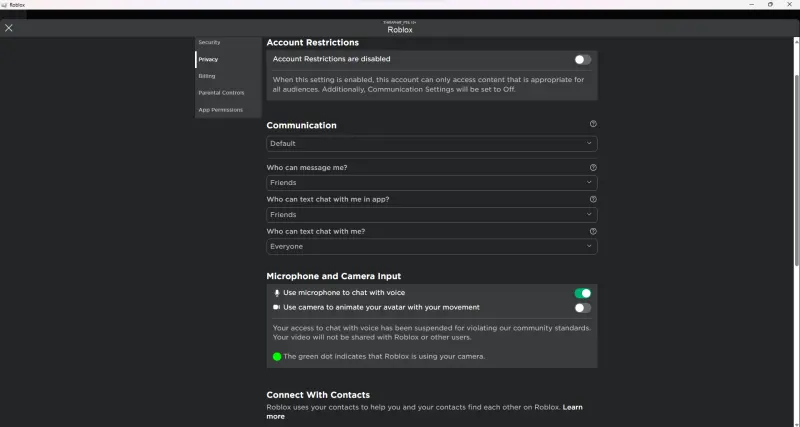Click 'Account Restrictions are disabled' label
Image resolution: width=800 pixels, height=427 pixels.
pos(331,59)
